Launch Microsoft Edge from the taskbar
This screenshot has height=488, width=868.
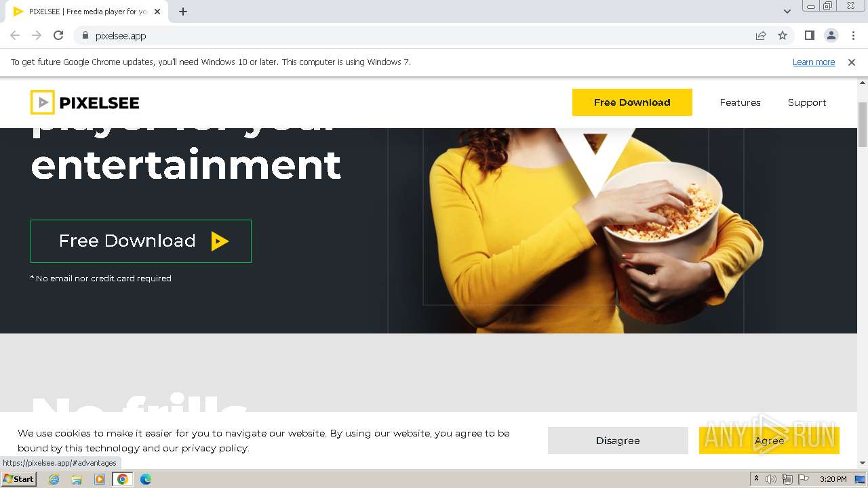tap(145, 479)
